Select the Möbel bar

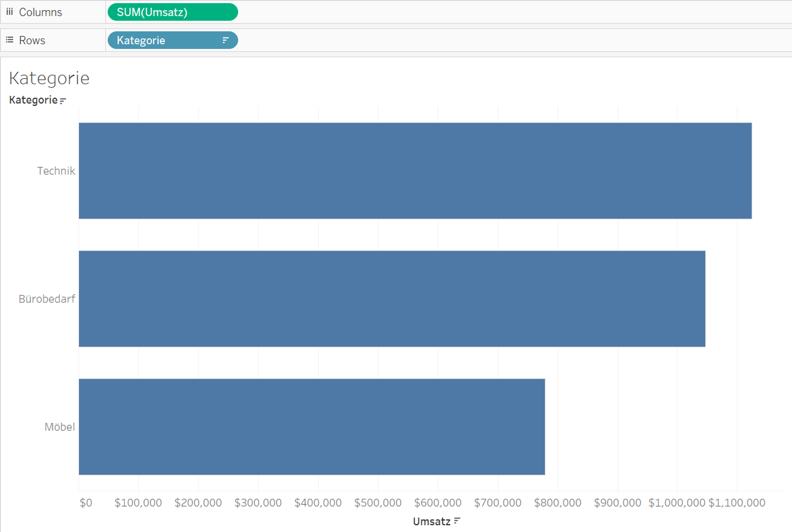point(312,427)
